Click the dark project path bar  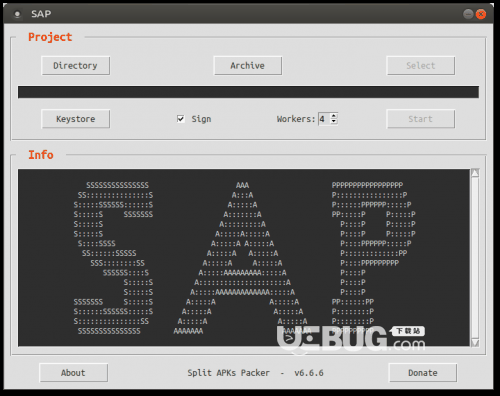(x=248, y=92)
